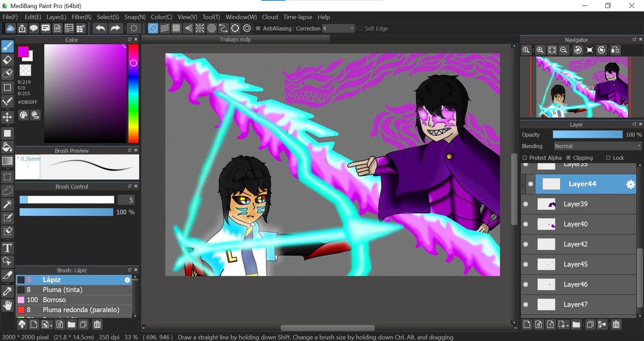
Task: Select Layer46 row
Action: pos(579,284)
